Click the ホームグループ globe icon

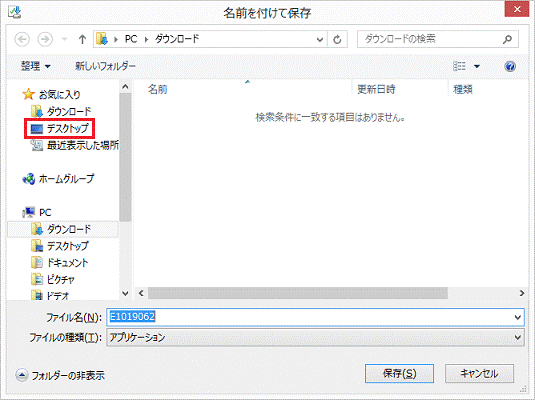click(x=29, y=178)
